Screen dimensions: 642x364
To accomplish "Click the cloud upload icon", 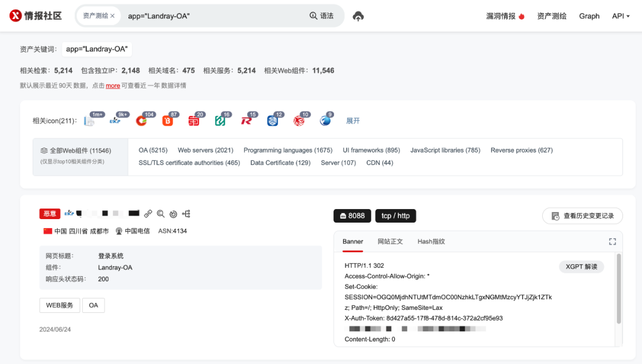I will tap(358, 17).
